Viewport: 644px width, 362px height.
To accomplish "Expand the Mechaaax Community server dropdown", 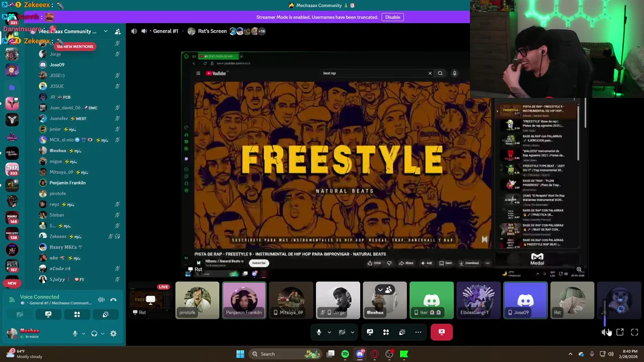I will click(x=105, y=31).
